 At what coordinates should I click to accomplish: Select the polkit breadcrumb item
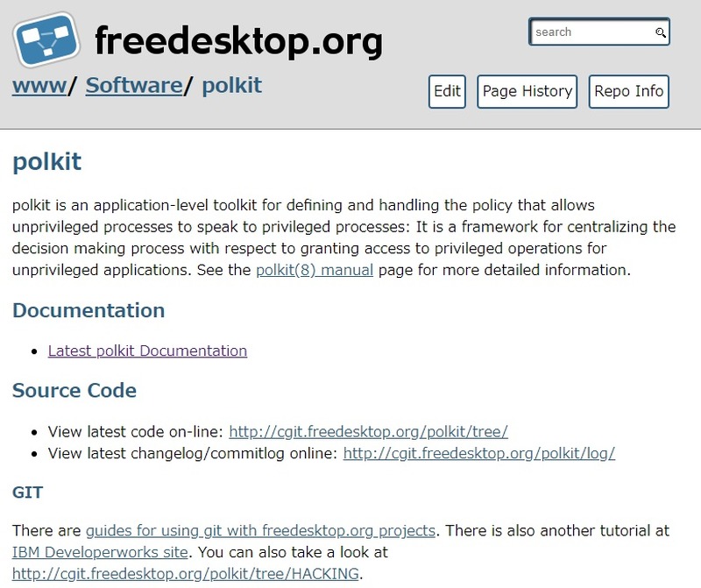(232, 86)
